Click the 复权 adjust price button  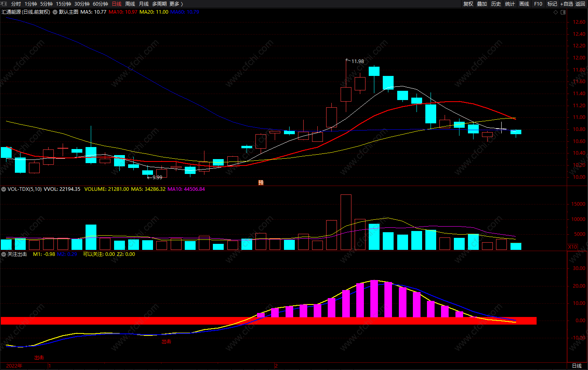[468, 4]
